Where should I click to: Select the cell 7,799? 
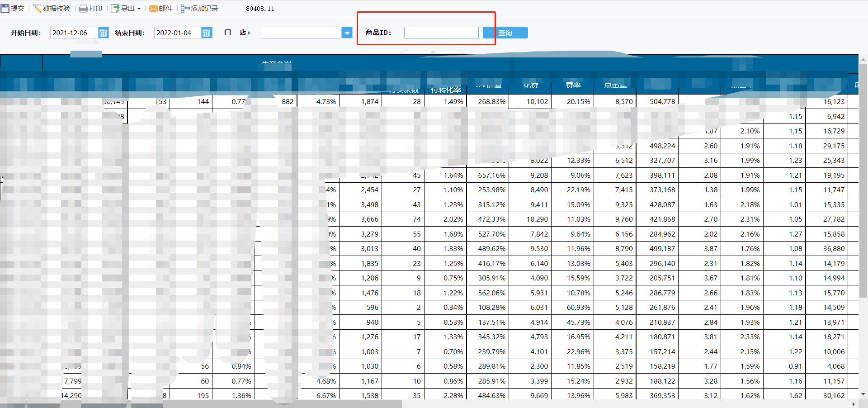point(72,381)
